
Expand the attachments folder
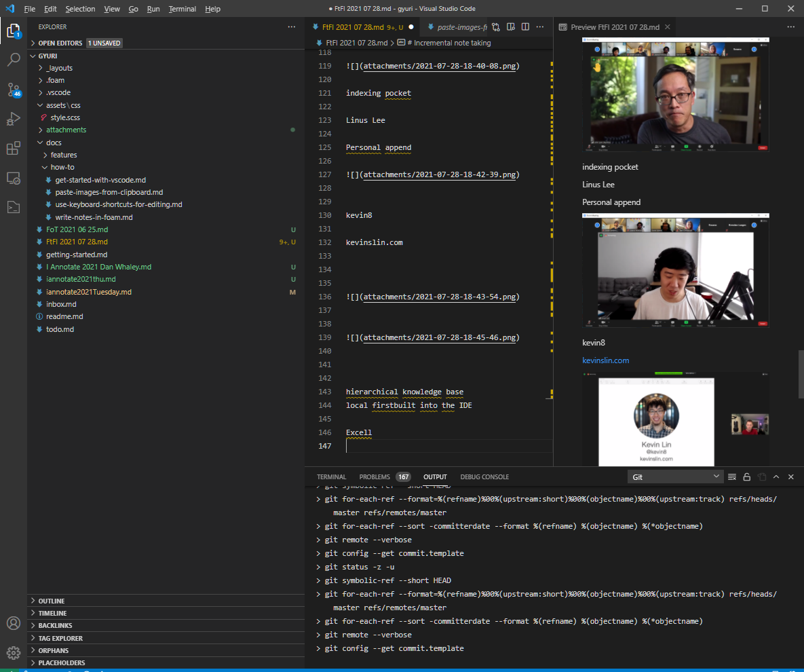[66, 130]
